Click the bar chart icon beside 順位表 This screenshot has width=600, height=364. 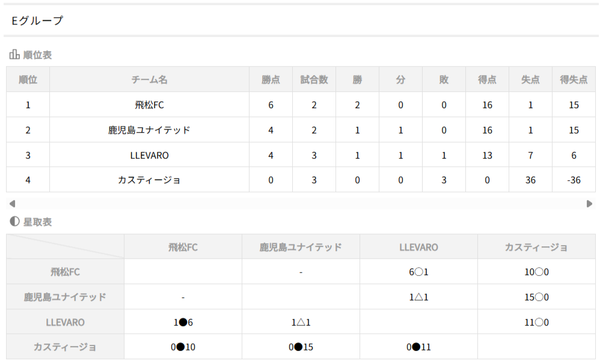(14, 55)
